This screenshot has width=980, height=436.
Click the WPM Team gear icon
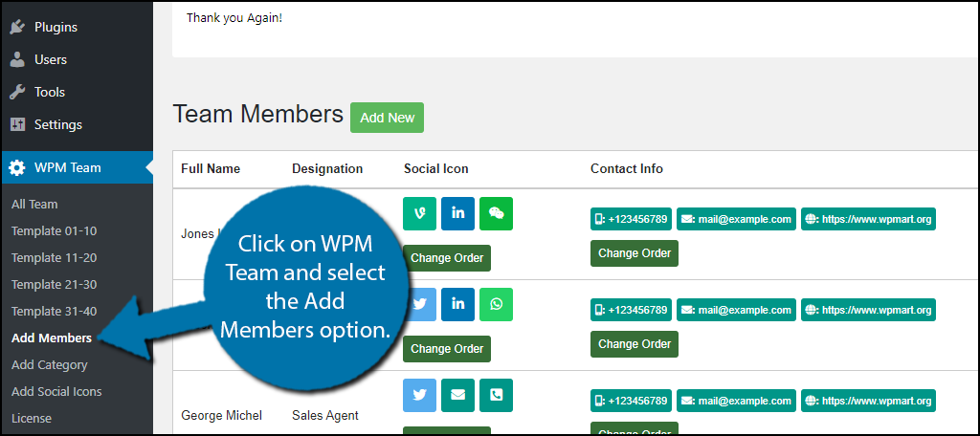(17, 167)
